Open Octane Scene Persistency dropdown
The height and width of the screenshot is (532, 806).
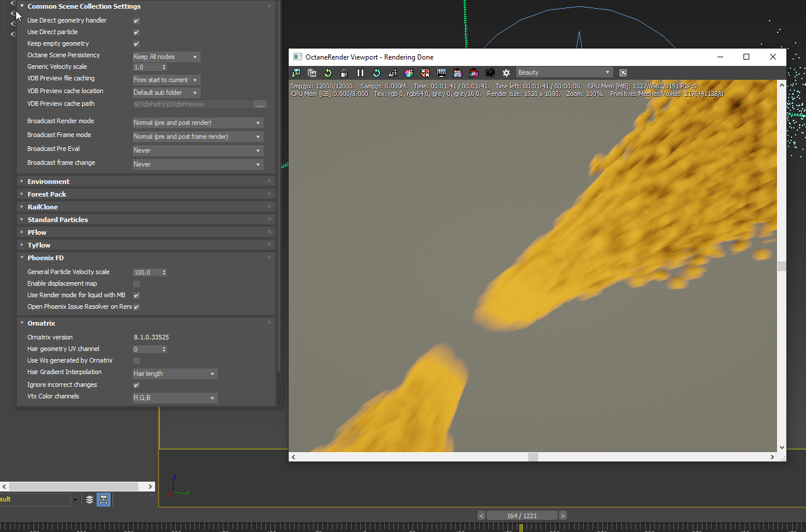coord(166,57)
